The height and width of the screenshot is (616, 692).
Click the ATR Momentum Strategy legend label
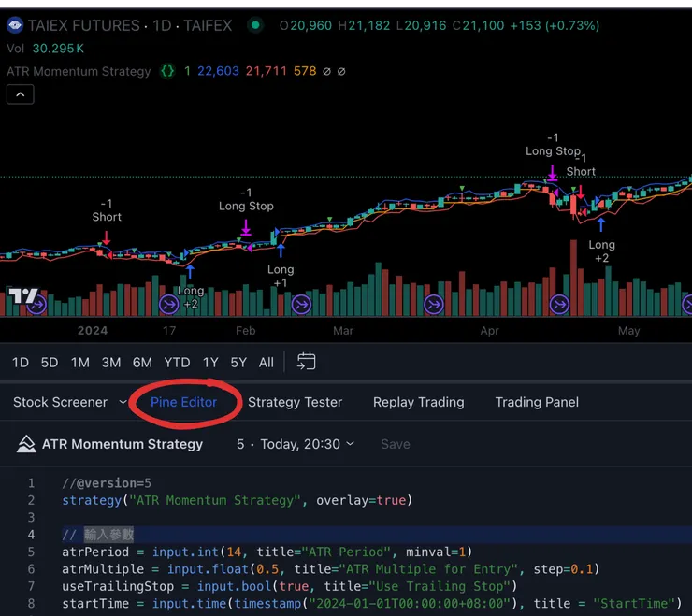[79, 71]
